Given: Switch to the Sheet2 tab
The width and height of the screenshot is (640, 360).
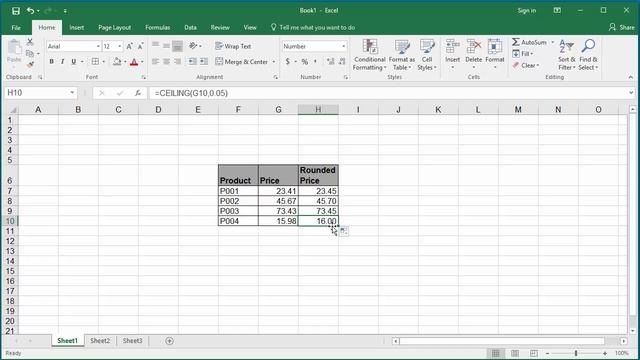Looking at the screenshot, I should pos(100,341).
